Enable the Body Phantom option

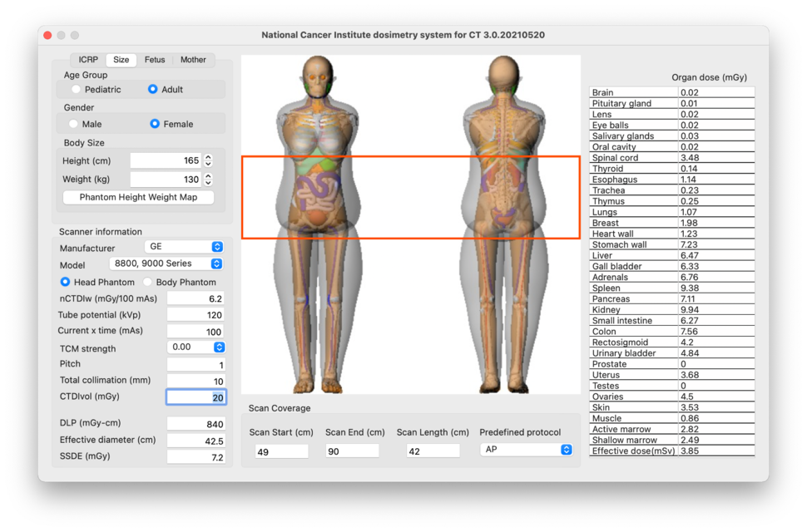point(148,283)
